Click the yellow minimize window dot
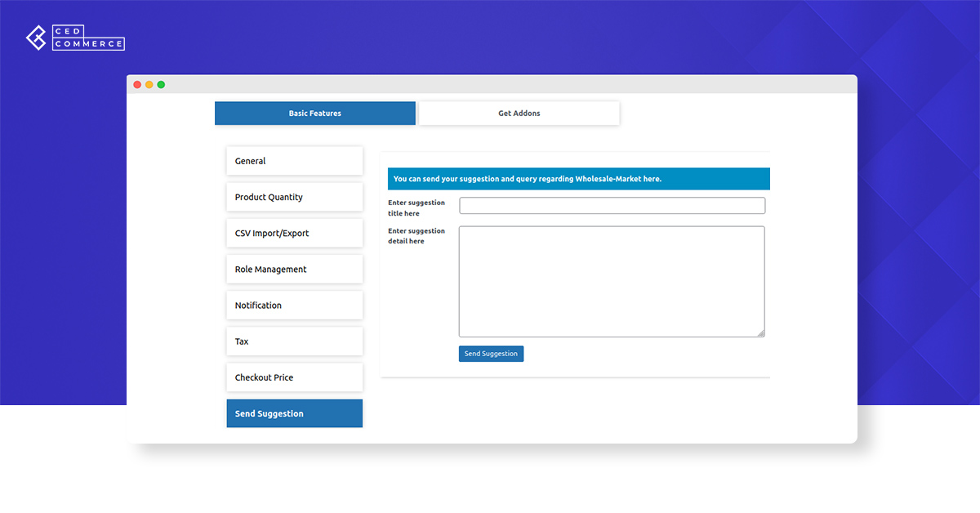980x513 pixels. coord(149,85)
